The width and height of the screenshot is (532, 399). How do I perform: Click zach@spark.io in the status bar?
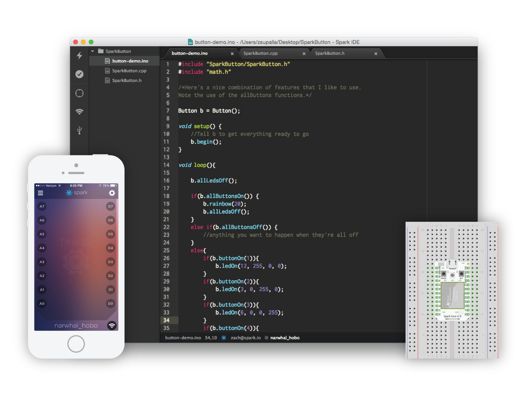pos(246,338)
